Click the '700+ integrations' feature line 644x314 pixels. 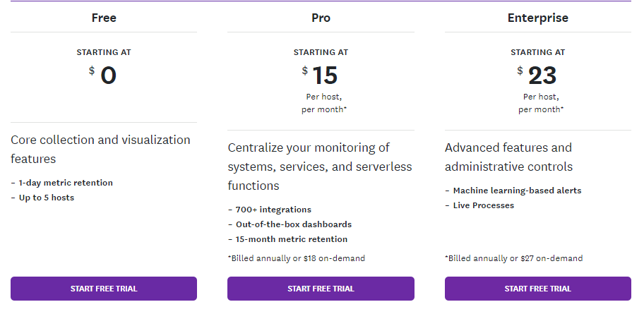[273, 210]
